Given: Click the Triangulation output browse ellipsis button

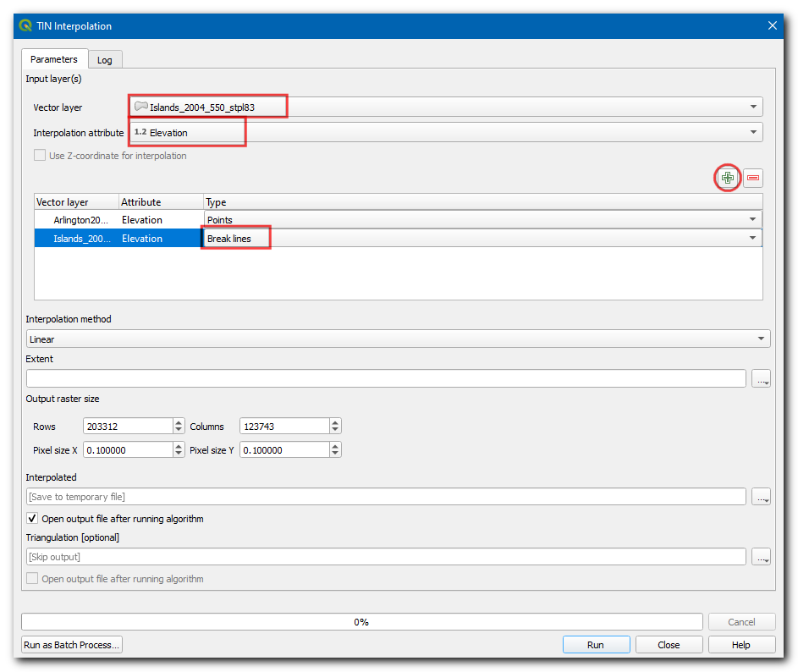Looking at the screenshot, I should click(x=761, y=557).
